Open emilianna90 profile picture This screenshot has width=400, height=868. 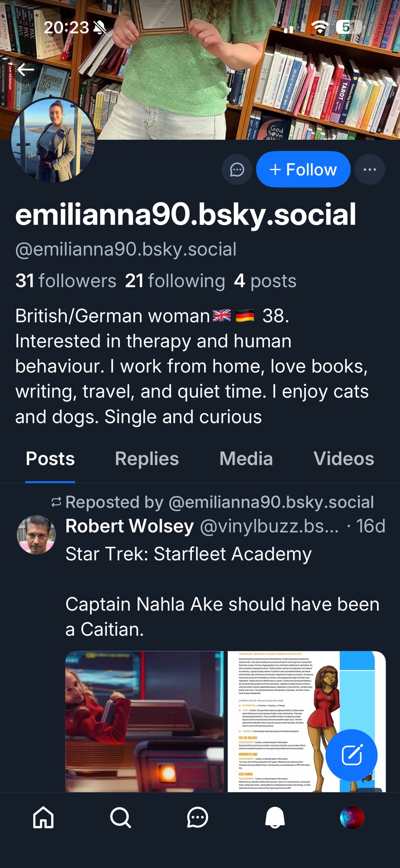pos(53,140)
